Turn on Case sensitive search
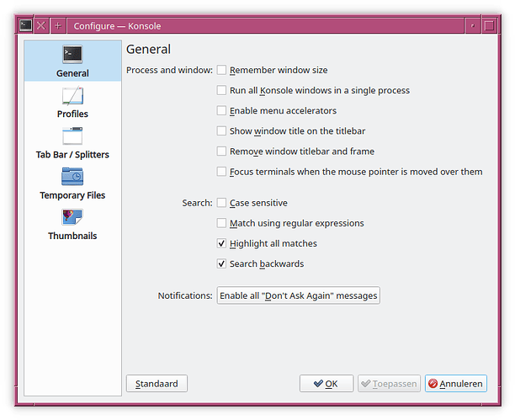 (222, 203)
